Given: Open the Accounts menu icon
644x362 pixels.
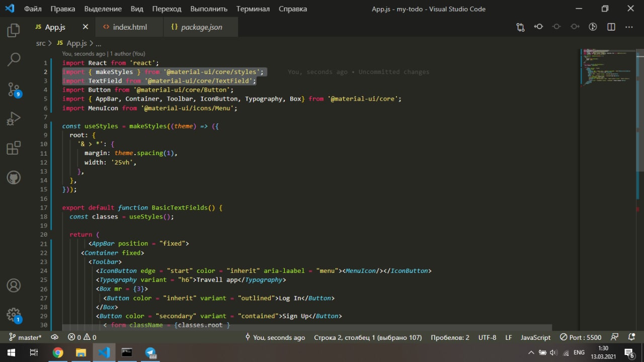Looking at the screenshot, I should [14, 285].
